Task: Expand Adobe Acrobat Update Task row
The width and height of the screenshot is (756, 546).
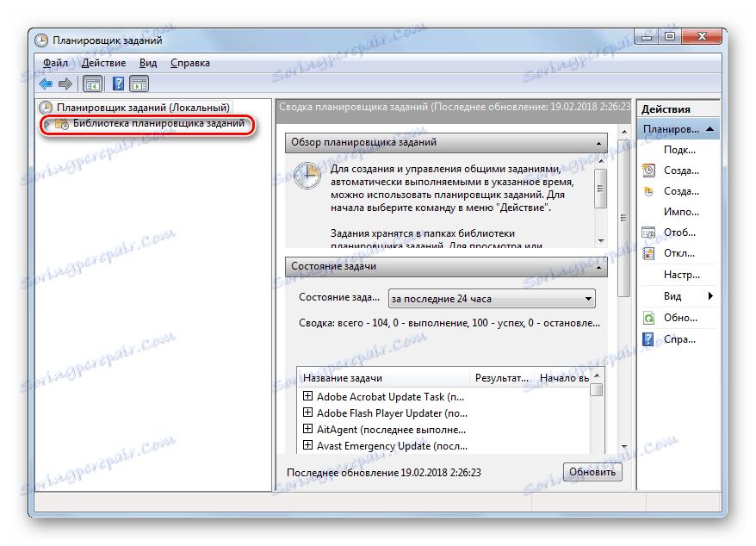Action: 307,396
